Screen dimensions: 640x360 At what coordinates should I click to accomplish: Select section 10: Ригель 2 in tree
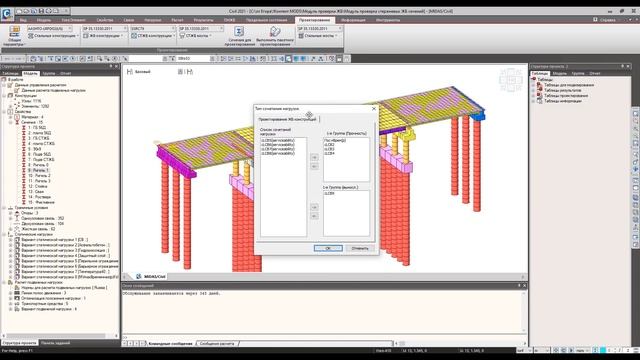(x=40, y=176)
